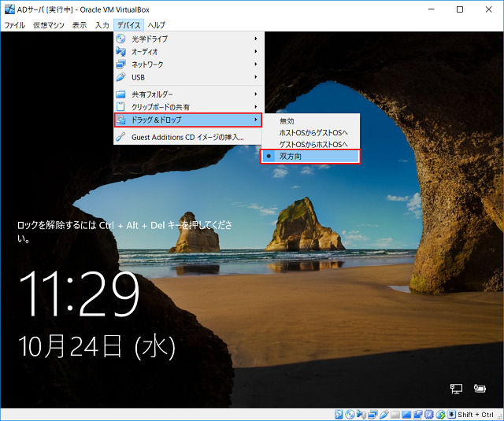
Task: Click the network adapters status icon
Action: click(x=372, y=414)
